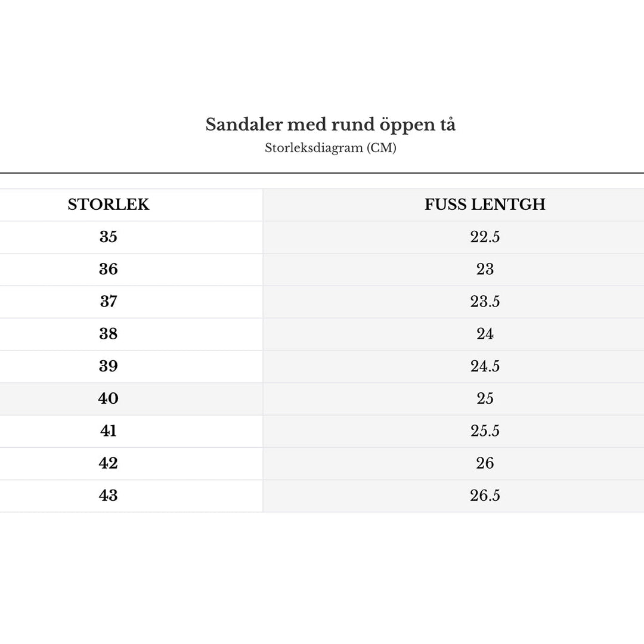Screen dimensions: 644x644
Task: Select size 35 cell
Action: [x=109, y=237]
